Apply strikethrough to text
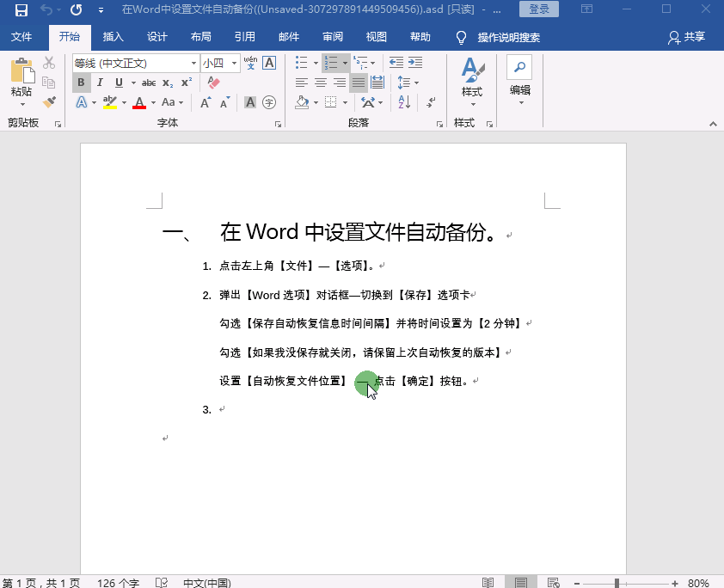Screen dimensions: 724x588 [150, 82]
